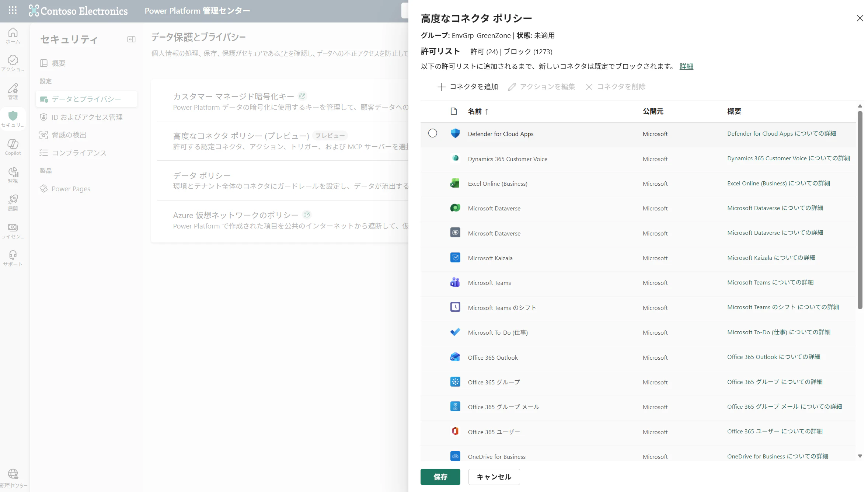Click キャンセル button
This screenshot has width=868, height=492.
(494, 477)
